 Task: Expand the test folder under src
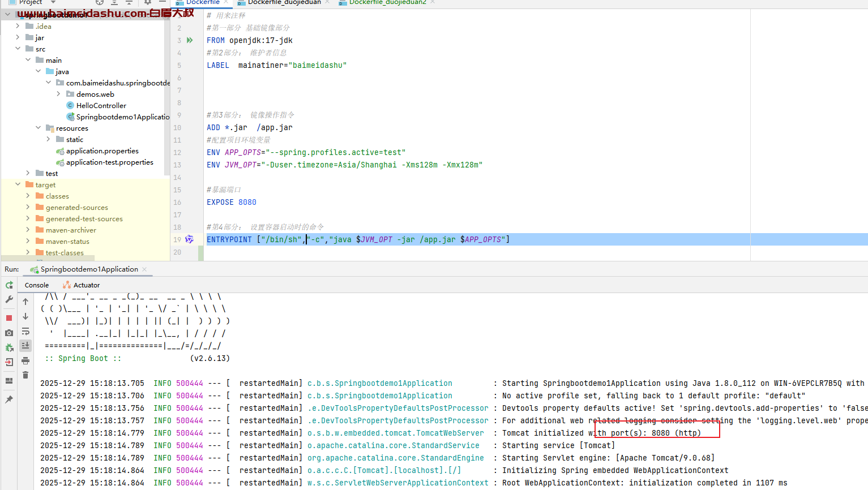click(28, 173)
